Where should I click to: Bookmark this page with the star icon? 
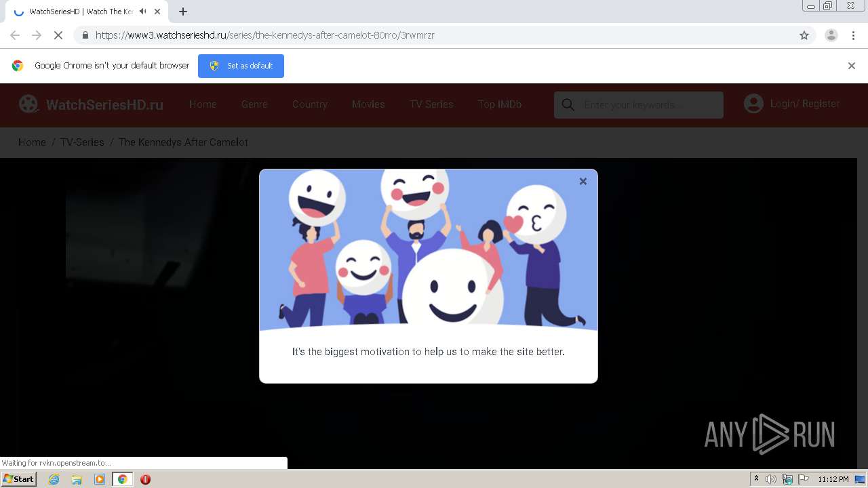804,35
